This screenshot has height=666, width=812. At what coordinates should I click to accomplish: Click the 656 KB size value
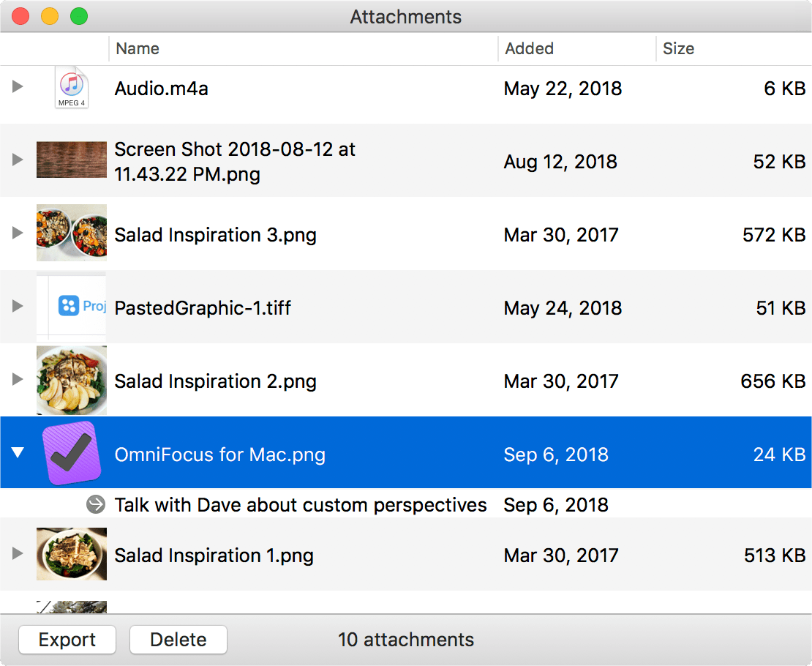click(773, 381)
